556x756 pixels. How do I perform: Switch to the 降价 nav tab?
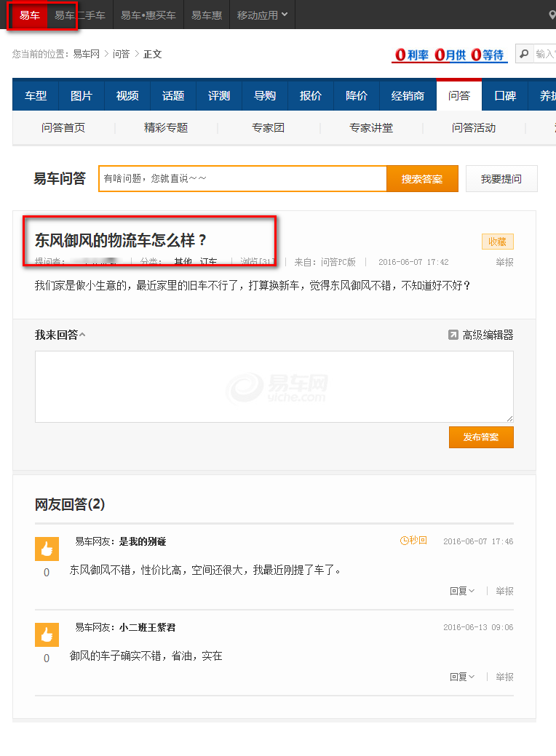pyautogui.click(x=357, y=95)
